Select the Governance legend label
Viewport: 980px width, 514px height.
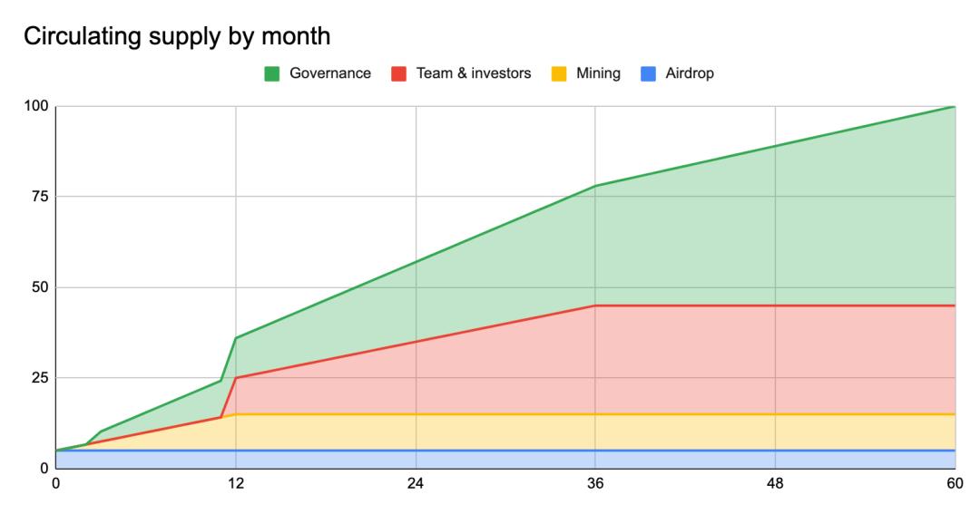[329, 74]
